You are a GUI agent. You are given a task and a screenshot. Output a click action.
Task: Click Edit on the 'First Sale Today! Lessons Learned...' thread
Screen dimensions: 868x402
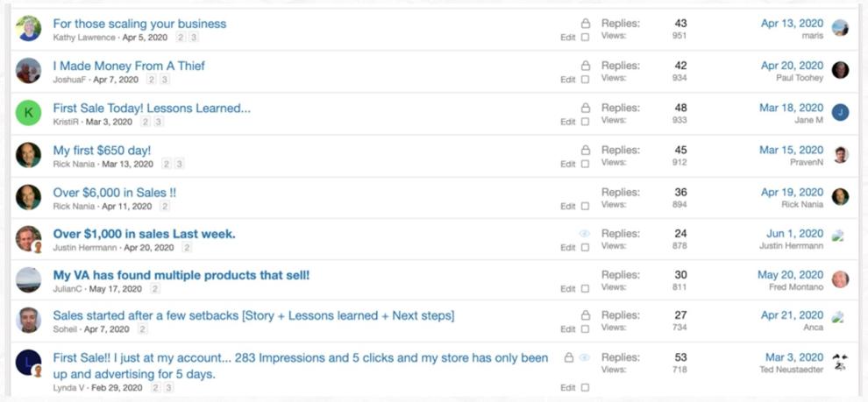point(568,122)
